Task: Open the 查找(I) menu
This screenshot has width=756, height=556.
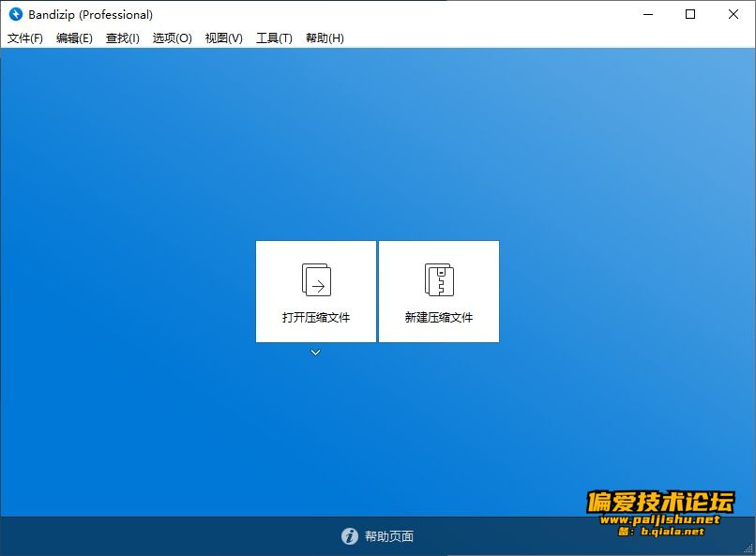Action: pos(123,38)
